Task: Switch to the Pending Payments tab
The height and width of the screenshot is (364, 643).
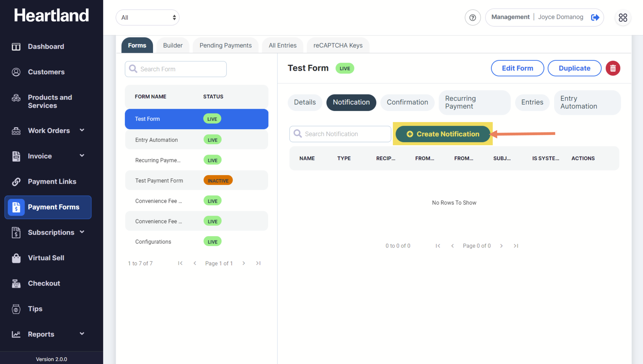Action: [x=225, y=45]
